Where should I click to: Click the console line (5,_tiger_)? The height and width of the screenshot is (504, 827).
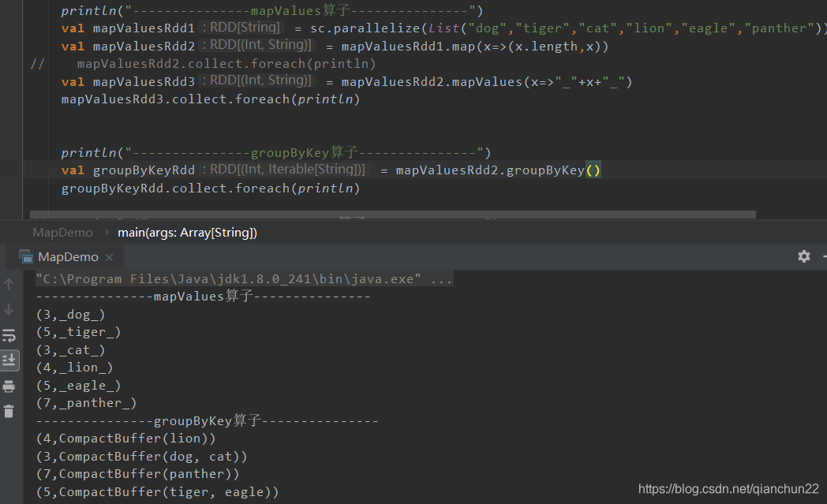(x=79, y=332)
